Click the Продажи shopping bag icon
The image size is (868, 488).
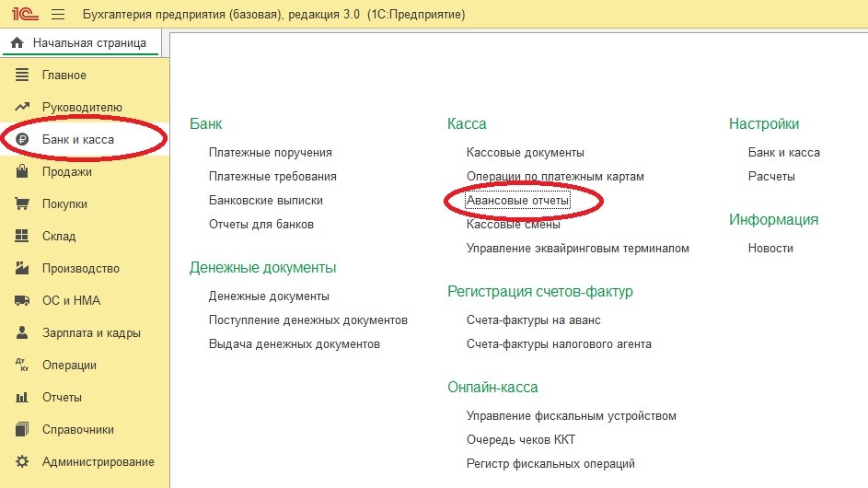coord(23,172)
